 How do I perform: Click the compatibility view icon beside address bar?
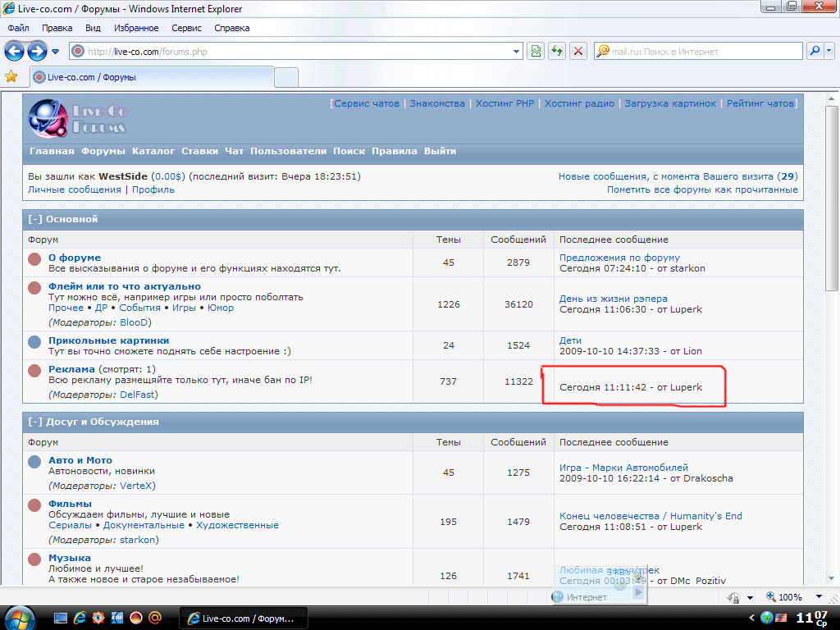[536, 51]
